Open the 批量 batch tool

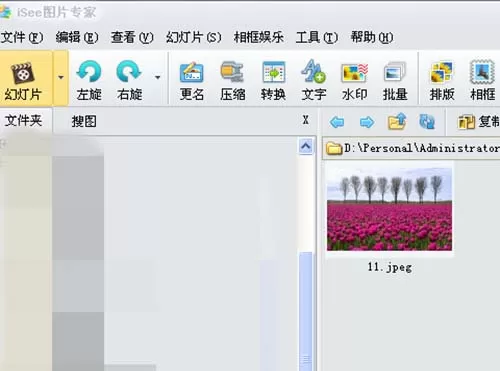(x=395, y=81)
